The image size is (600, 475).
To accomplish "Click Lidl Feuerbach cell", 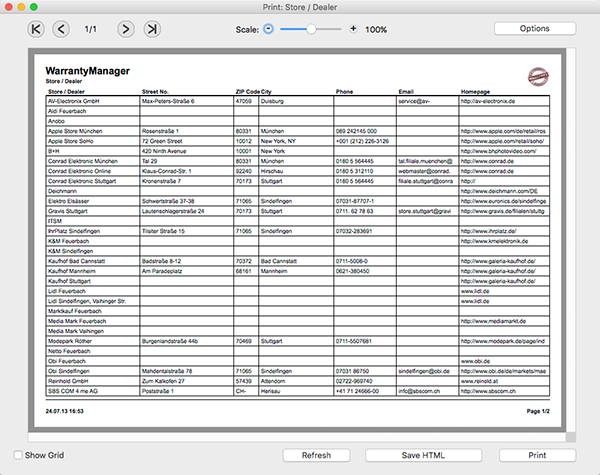I will [x=93, y=291].
